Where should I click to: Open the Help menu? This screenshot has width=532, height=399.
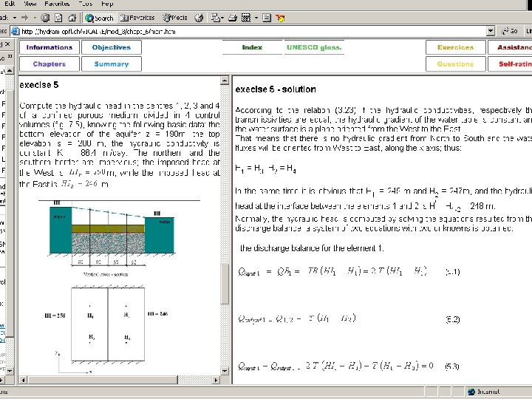[107, 4]
